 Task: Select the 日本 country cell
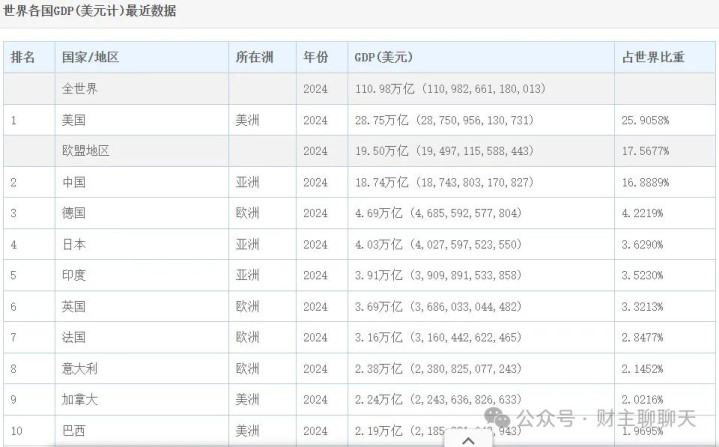[x=74, y=244]
